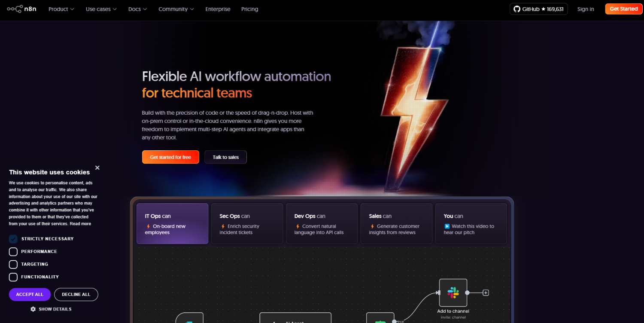Check the Targeting cookies checkbox
This screenshot has height=323, width=644.
(x=13, y=264)
